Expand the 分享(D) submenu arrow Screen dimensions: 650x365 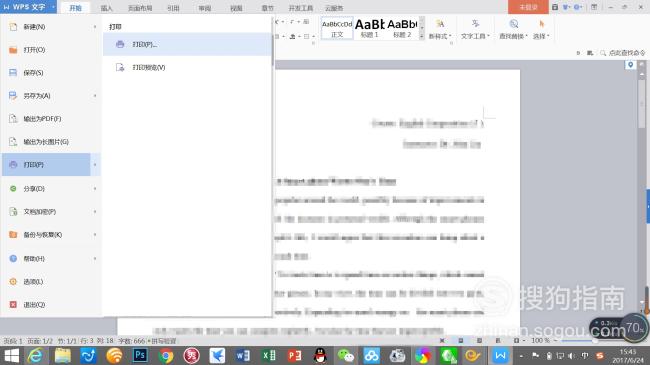pyautogui.click(x=95, y=188)
